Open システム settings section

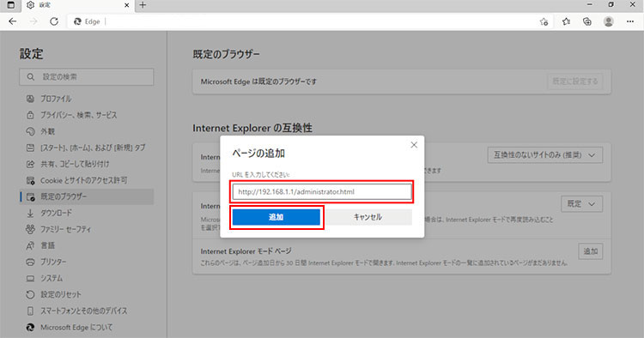point(86,278)
